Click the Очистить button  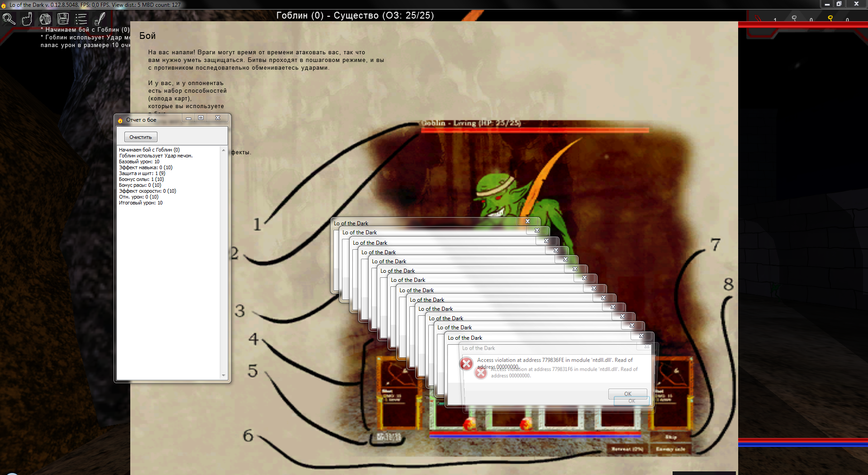click(141, 137)
